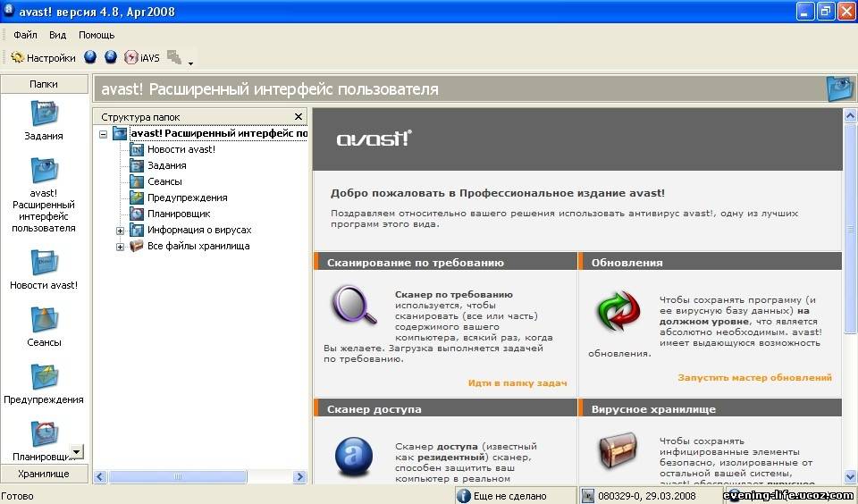Open the Вид menu
This screenshot has height=504, width=858.
click(57, 35)
